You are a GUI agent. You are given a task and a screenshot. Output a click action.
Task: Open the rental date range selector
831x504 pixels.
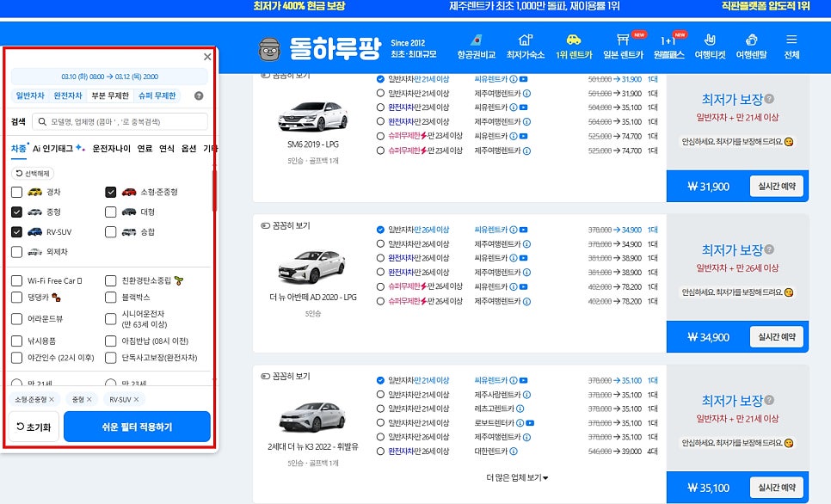point(110,77)
